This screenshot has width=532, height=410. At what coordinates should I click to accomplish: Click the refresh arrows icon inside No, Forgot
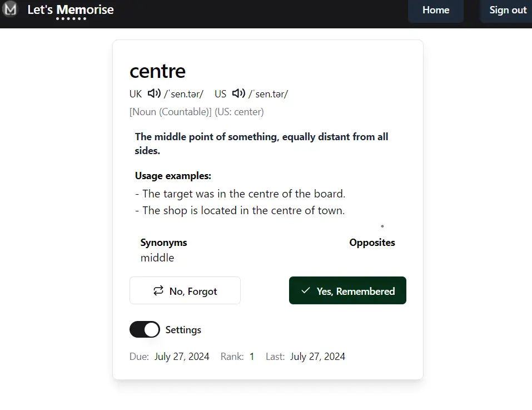tap(160, 290)
